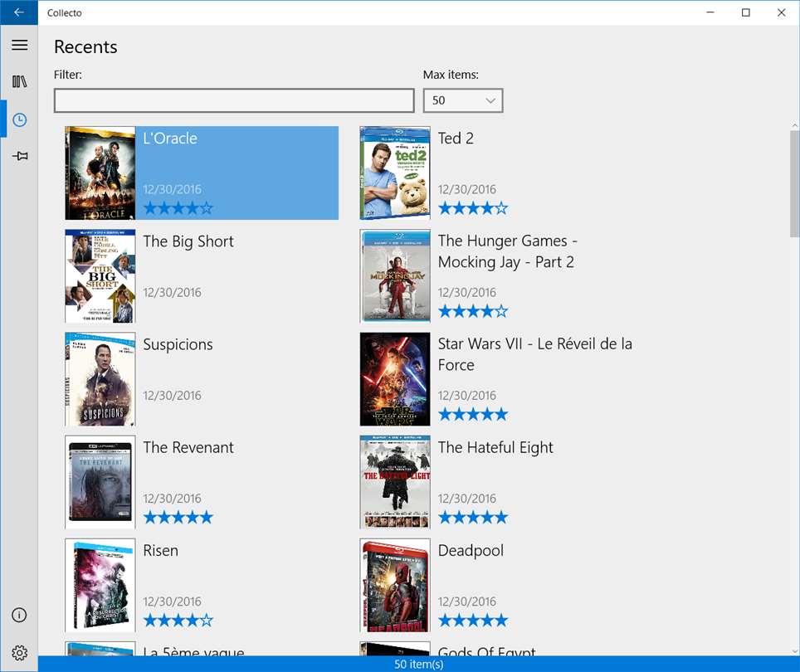Open The Revenant cover thumbnail
800x672 pixels.
tap(100, 482)
